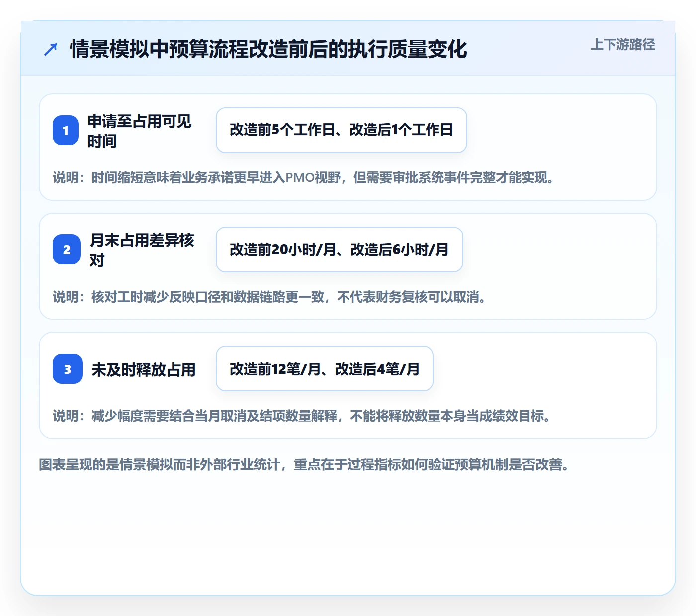Viewport: 696px width, 616px height.
Task: Click the note about 减少幅度 and 绩效目标
Action: click(x=302, y=416)
